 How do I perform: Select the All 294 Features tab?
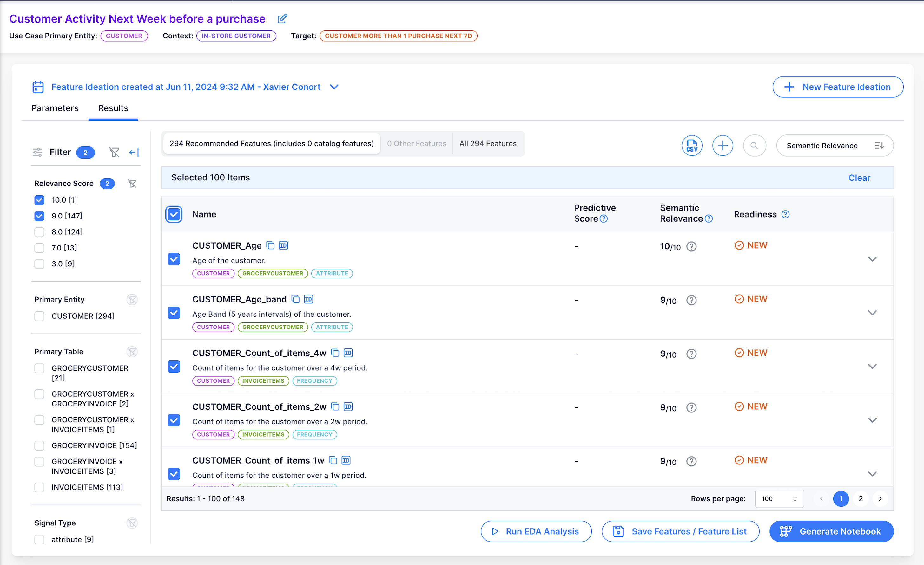click(488, 144)
